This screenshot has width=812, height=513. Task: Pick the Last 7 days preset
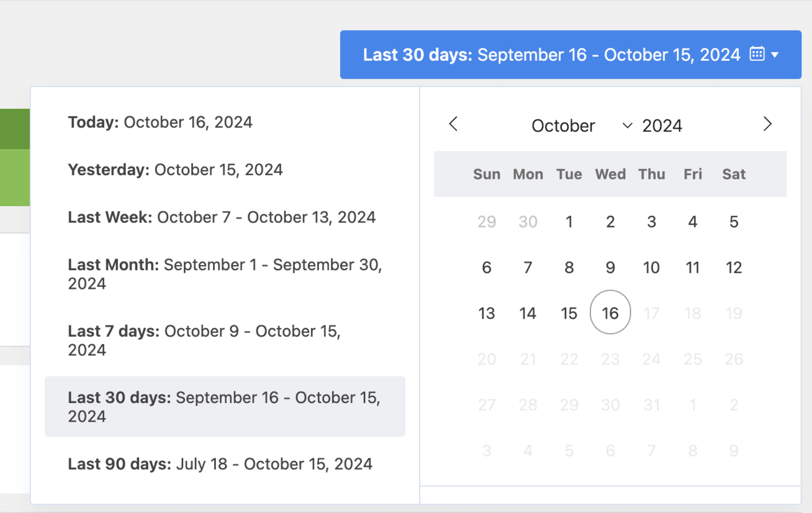204,340
